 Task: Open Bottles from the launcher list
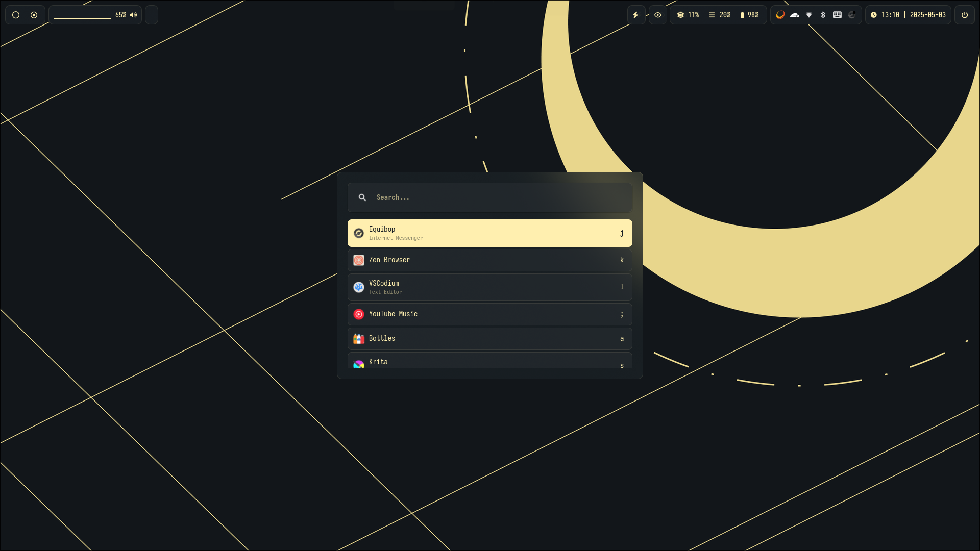coord(490,339)
